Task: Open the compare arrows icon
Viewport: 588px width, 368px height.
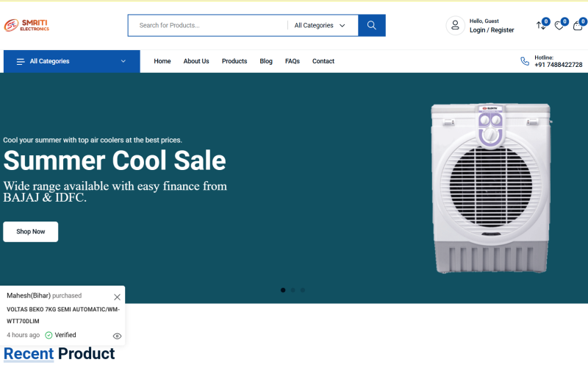Action: tap(541, 26)
